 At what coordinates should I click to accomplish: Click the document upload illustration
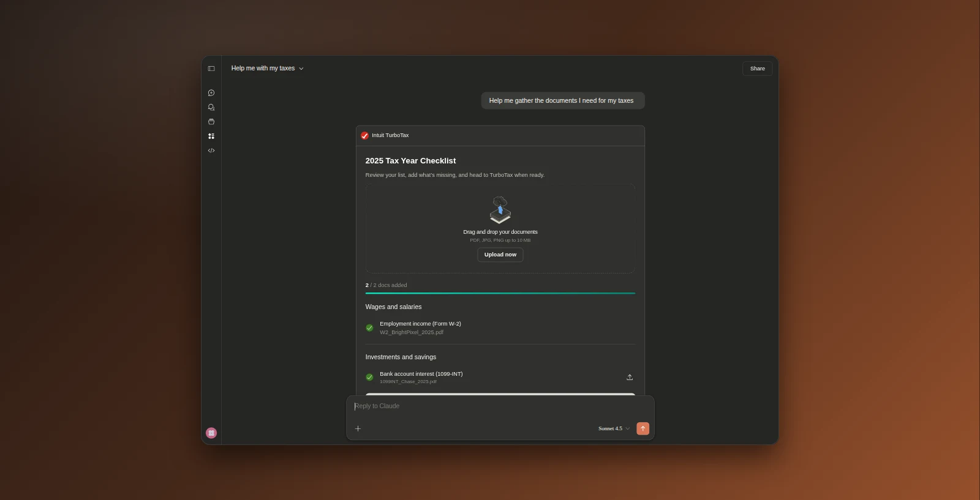[x=500, y=210]
